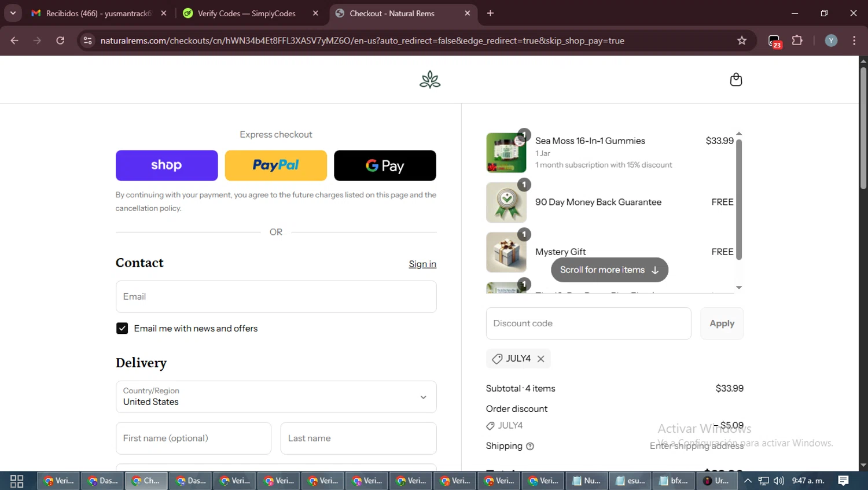Open the Chrome profile avatar Y

831,40
